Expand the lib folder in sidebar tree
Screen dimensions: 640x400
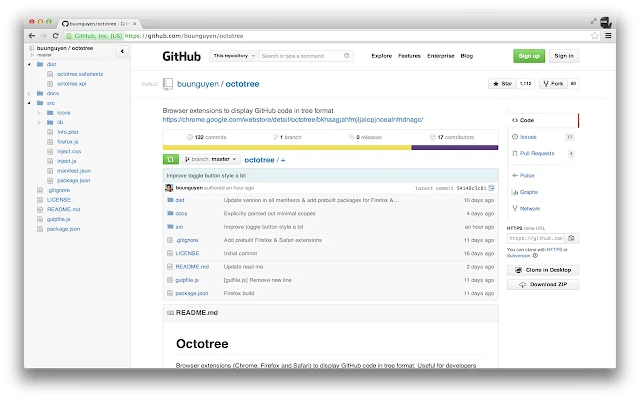tap(39, 122)
